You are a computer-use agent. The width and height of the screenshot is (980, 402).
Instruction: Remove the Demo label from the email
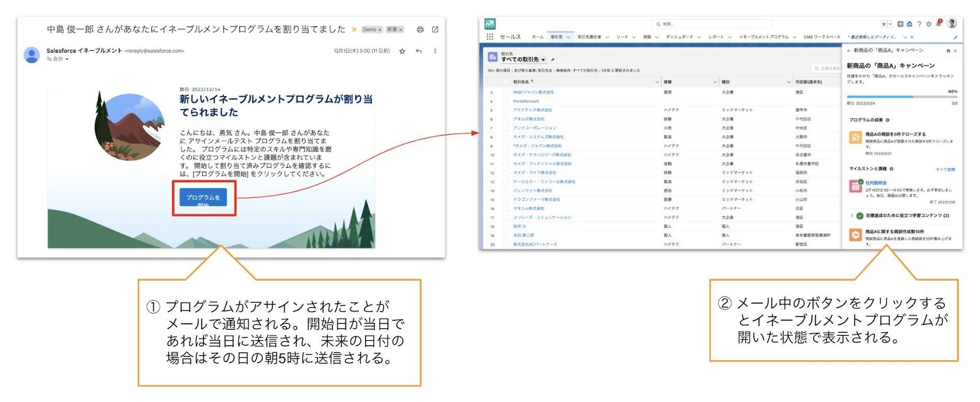(380, 29)
